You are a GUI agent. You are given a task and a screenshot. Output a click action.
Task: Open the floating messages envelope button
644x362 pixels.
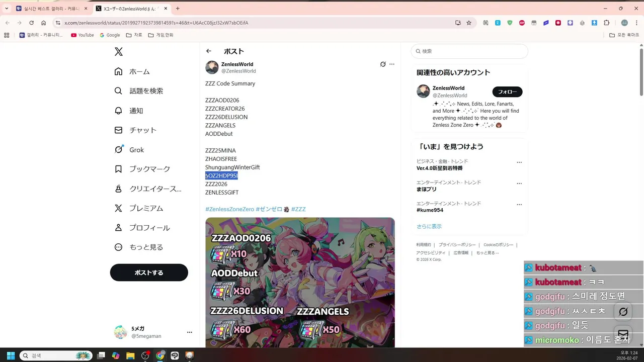[x=623, y=334]
